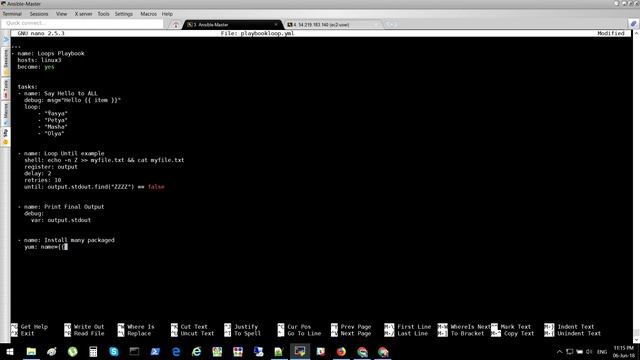The image size is (640, 360).
Task: Click the 'register: output' line
Action: 51,167
